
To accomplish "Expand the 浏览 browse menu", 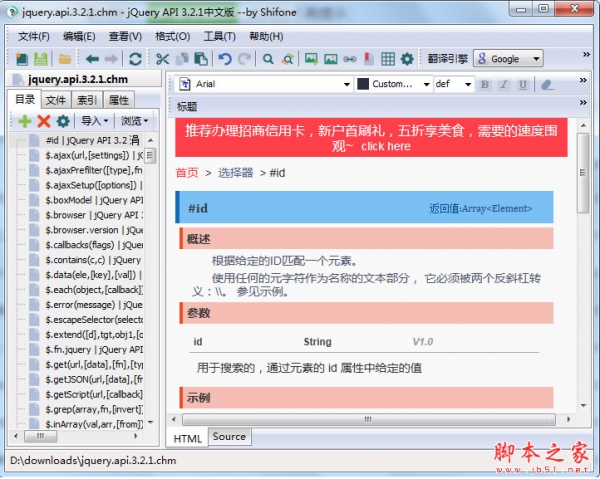I will (x=134, y=121).
